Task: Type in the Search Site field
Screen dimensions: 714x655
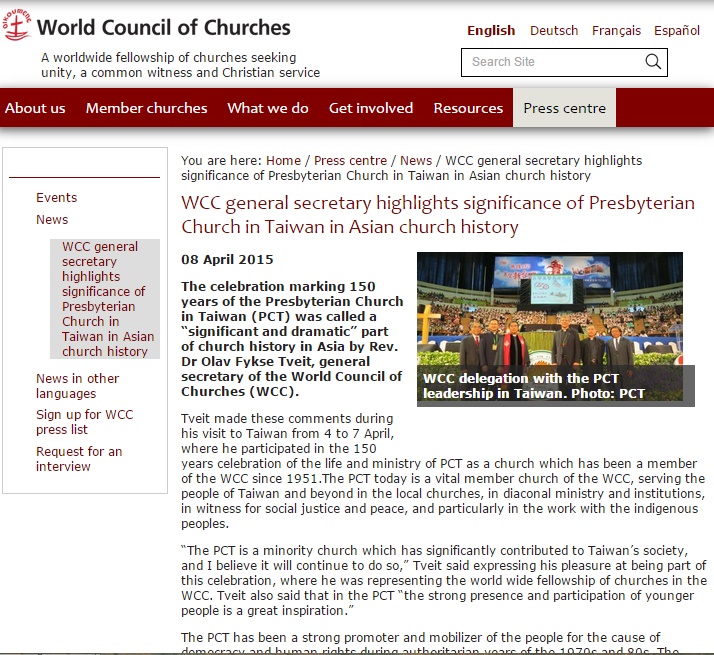Action: click(550, 62)
